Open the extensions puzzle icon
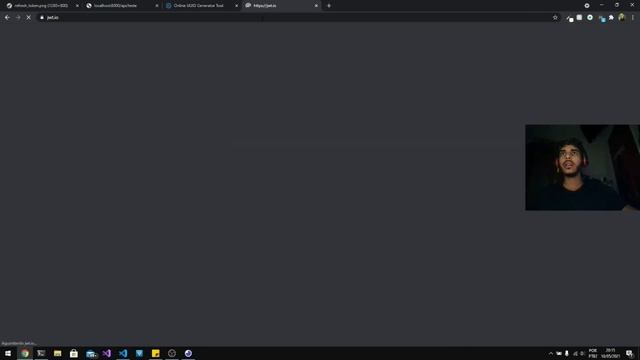 [611, 18]
